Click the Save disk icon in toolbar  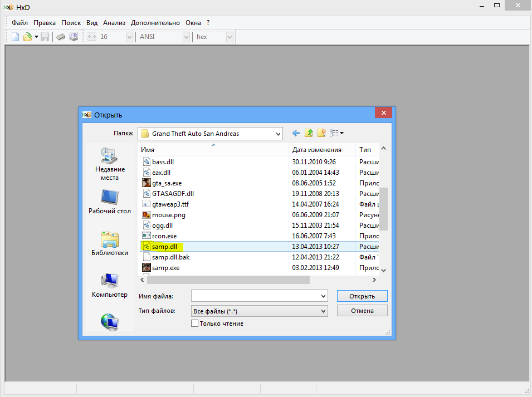click(45, 37)
